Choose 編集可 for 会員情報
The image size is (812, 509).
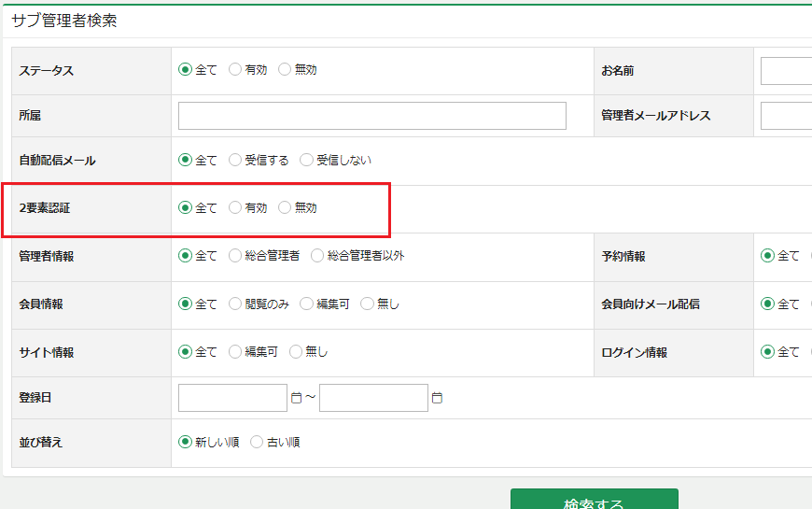pyautogui.click(x=306, y=304)
